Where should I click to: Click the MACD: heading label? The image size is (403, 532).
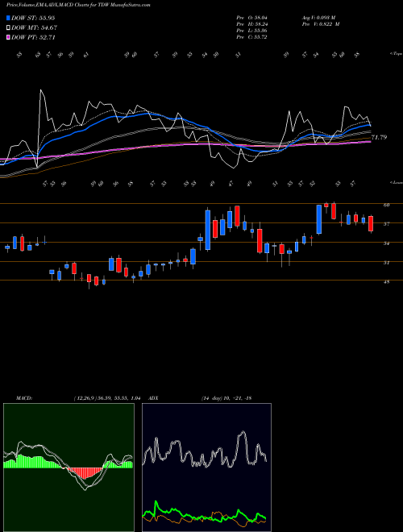pos(24,398)
